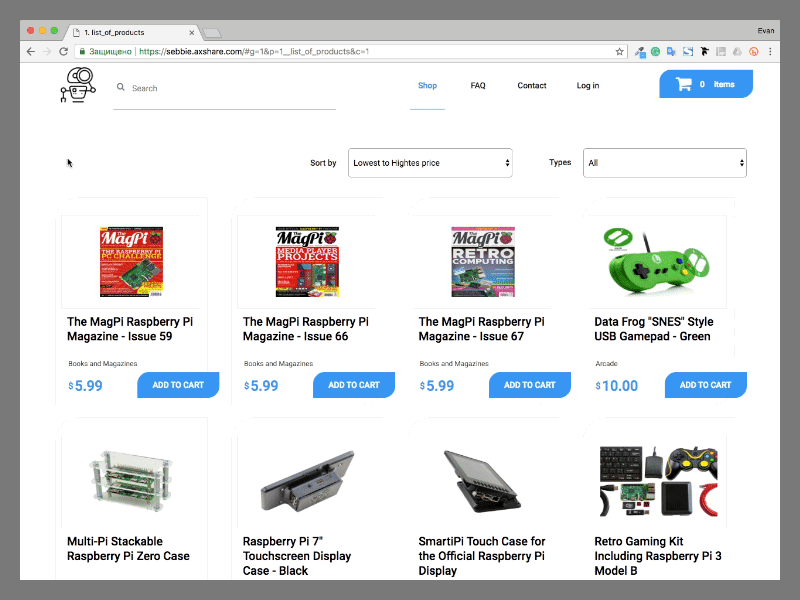This screenshot has width=800, height=600.
Task: Click title 'The MagPi Raspberry Pi Magazine - Issue 67'
Action: 482,329
